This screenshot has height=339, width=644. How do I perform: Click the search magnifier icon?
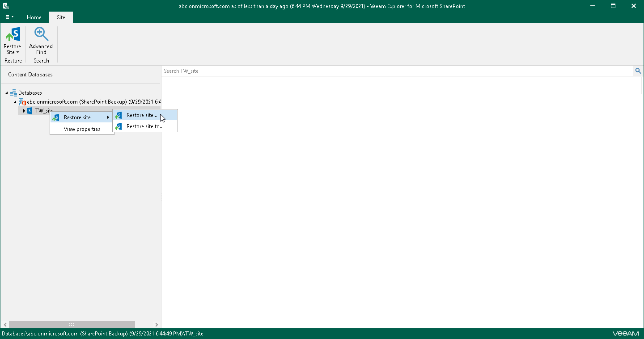638,71
